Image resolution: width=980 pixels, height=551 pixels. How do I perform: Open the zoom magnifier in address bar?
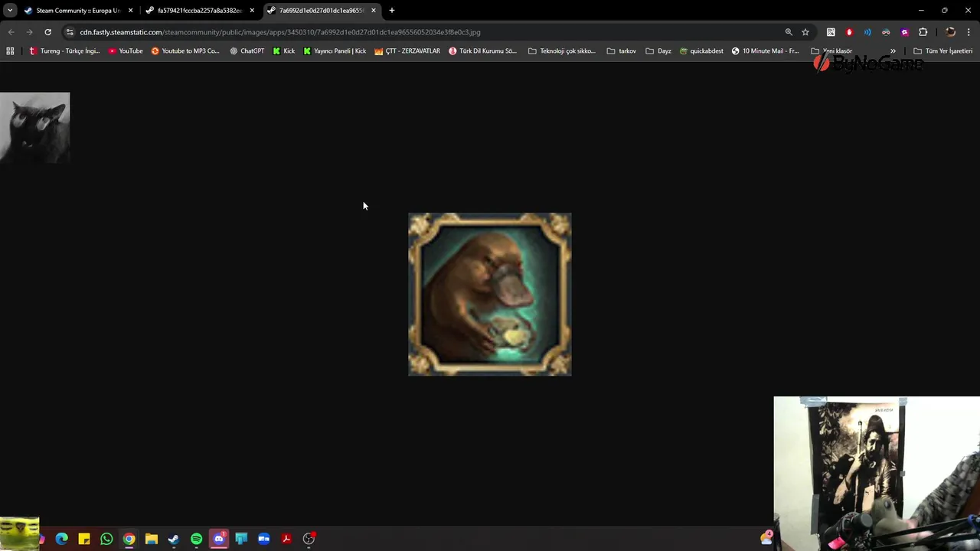coord(789,32)
